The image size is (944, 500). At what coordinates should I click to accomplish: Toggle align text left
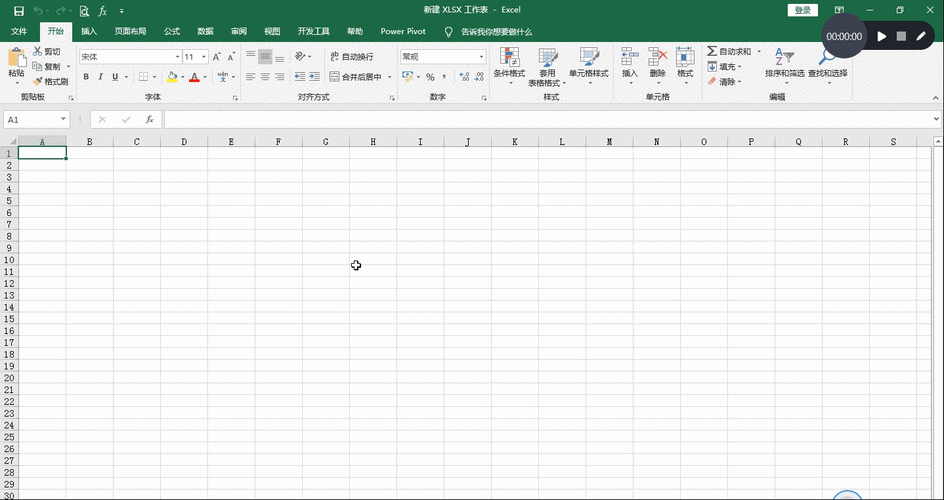click(250, 77)
